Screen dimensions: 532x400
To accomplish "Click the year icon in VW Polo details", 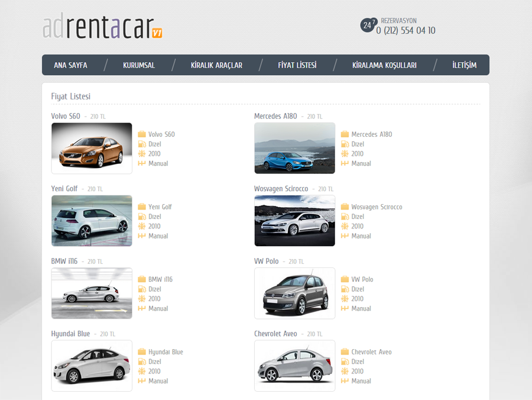I will [x=345, y=299].
